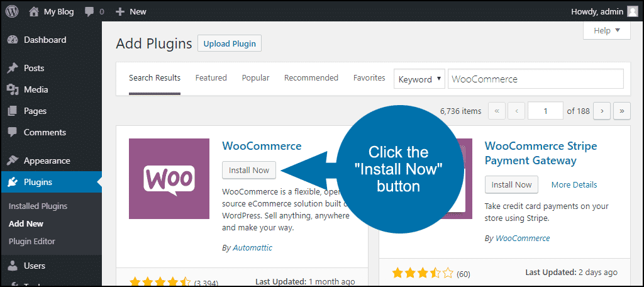
Task: Click the Posts pushpin icon
Action: click(13, 68)
